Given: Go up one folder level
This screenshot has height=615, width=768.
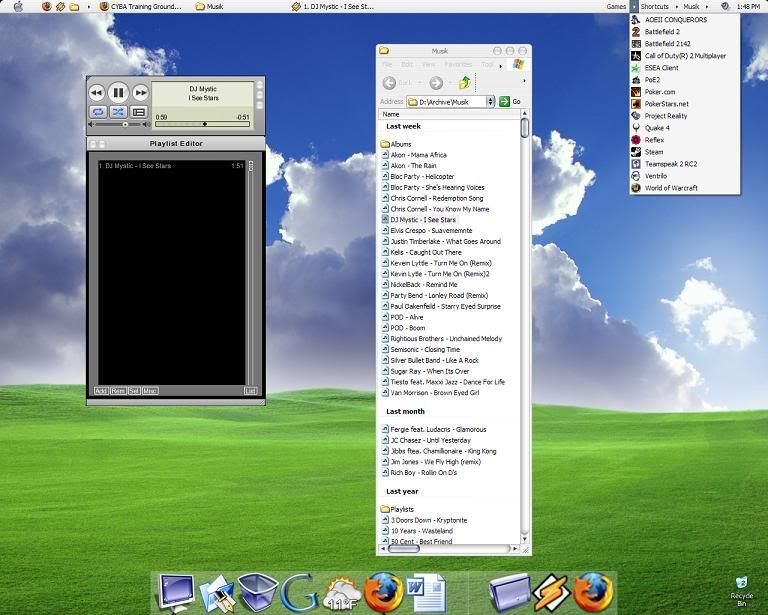Looking at the screenshot, I should click(464, 82).
